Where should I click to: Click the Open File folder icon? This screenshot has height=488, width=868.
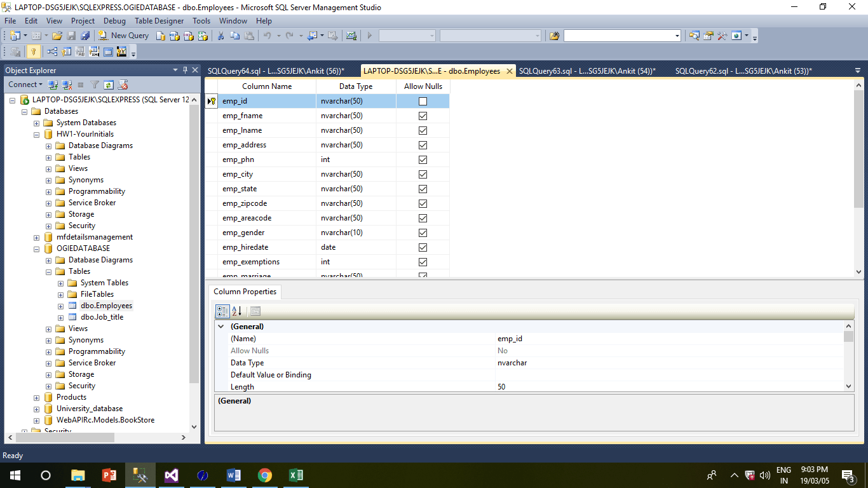[x=57, y=36]
